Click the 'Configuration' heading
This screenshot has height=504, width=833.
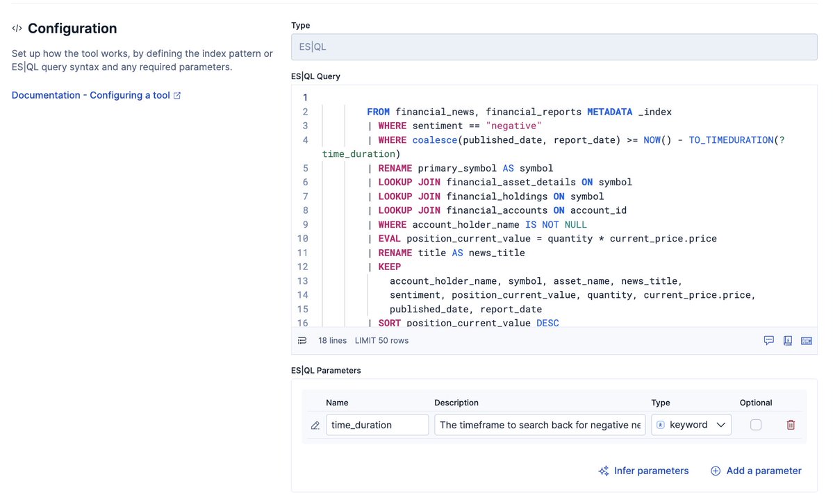pyautogui.click(x=72, y=28)
